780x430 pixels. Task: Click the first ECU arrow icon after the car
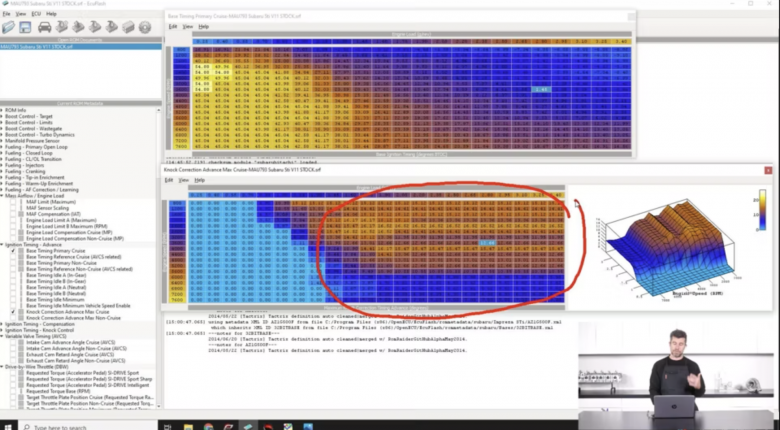[x=62, y=27]
